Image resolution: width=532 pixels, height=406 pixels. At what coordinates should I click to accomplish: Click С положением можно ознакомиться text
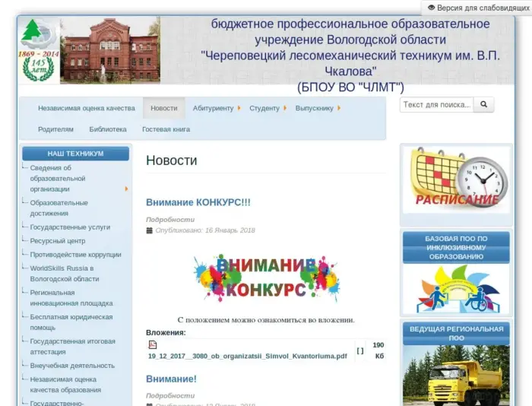pos(266,320)
